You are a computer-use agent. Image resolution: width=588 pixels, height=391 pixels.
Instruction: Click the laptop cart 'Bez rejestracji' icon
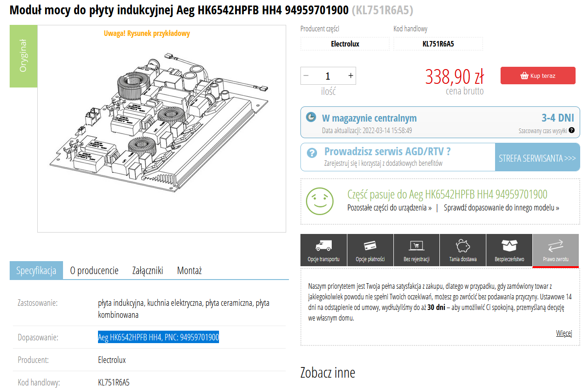416,246
